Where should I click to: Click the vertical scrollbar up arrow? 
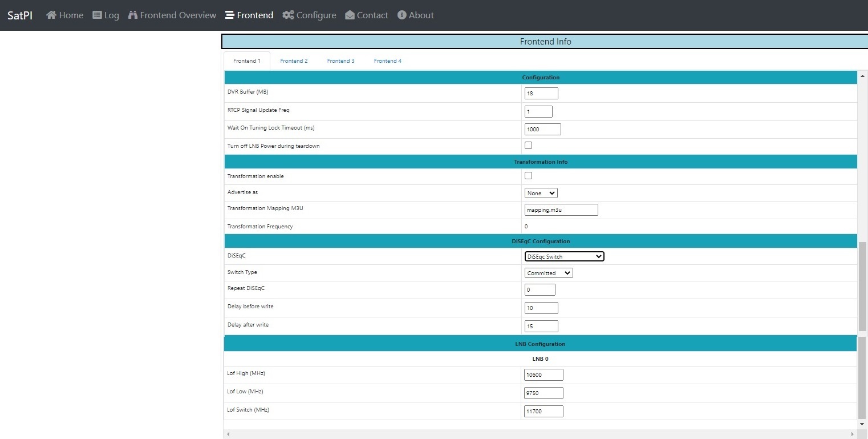pos(862,75)
